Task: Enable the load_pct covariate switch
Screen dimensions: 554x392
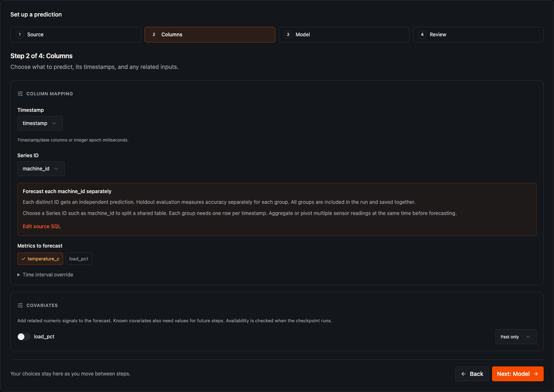Action: point(24,337)
